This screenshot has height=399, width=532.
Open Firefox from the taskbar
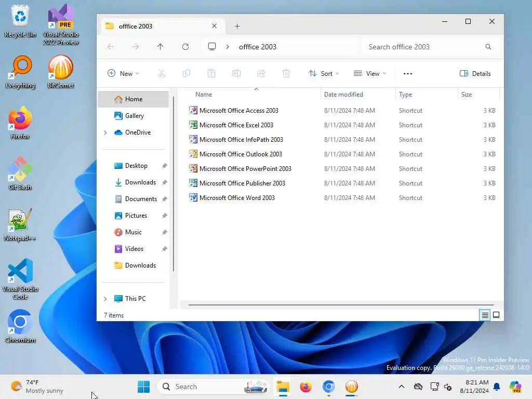point(305,387)
